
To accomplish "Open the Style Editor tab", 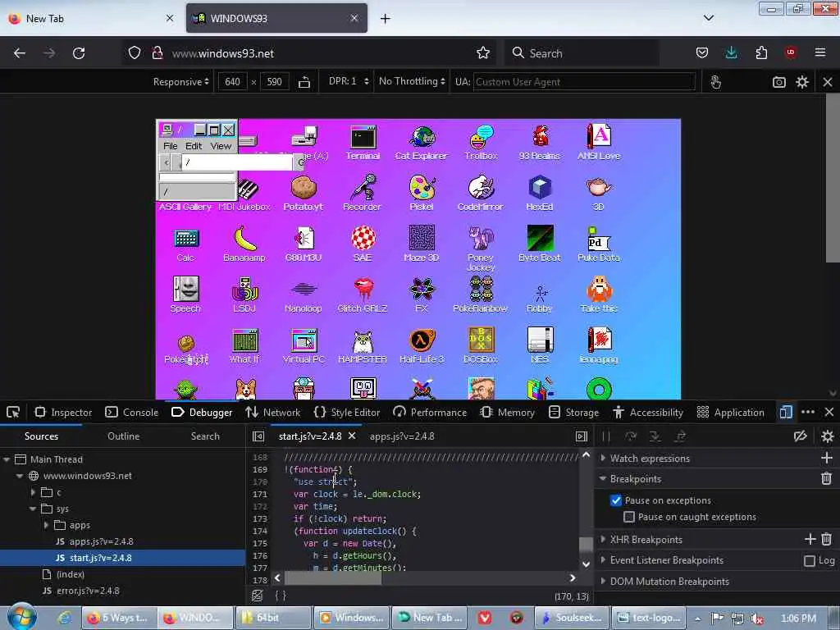I will click(347, 412).
